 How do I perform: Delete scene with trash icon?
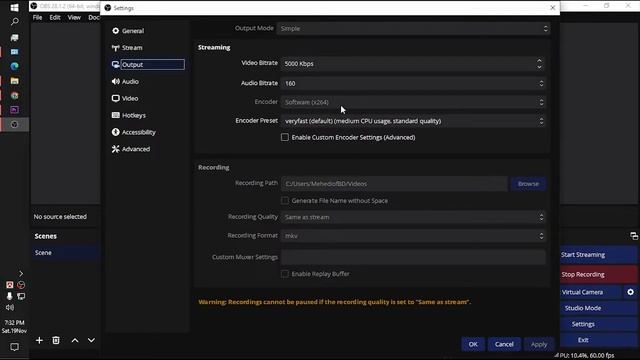(x=56, y=340)
